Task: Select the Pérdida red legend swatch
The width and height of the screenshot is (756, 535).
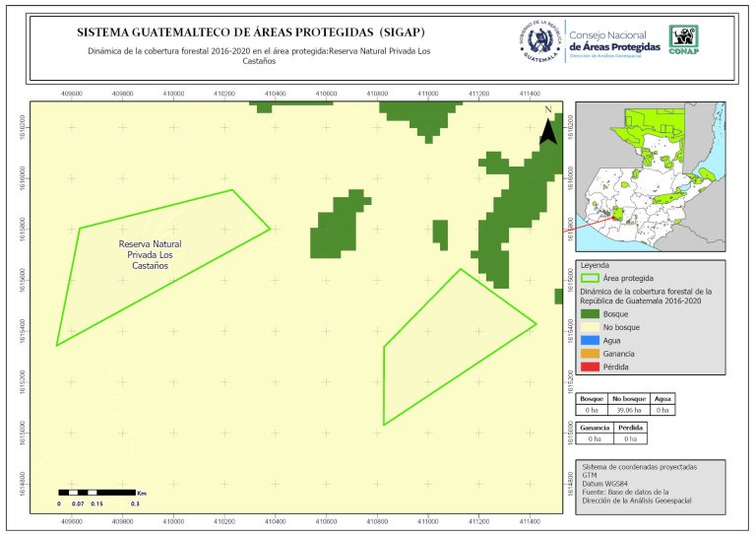Action: click(x=590, y=368)
